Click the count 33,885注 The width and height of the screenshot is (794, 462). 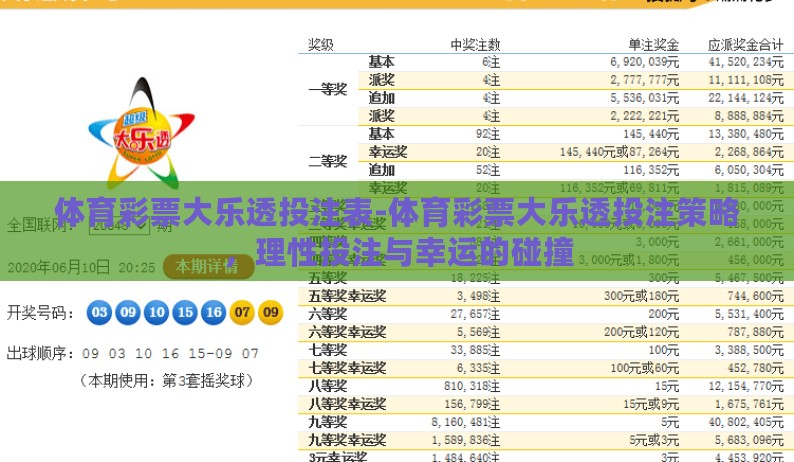pos(475,350)
